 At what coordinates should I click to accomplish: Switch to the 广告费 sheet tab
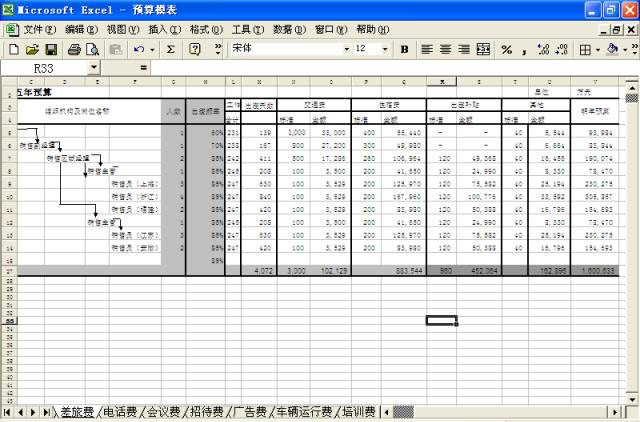click(250, 411)
